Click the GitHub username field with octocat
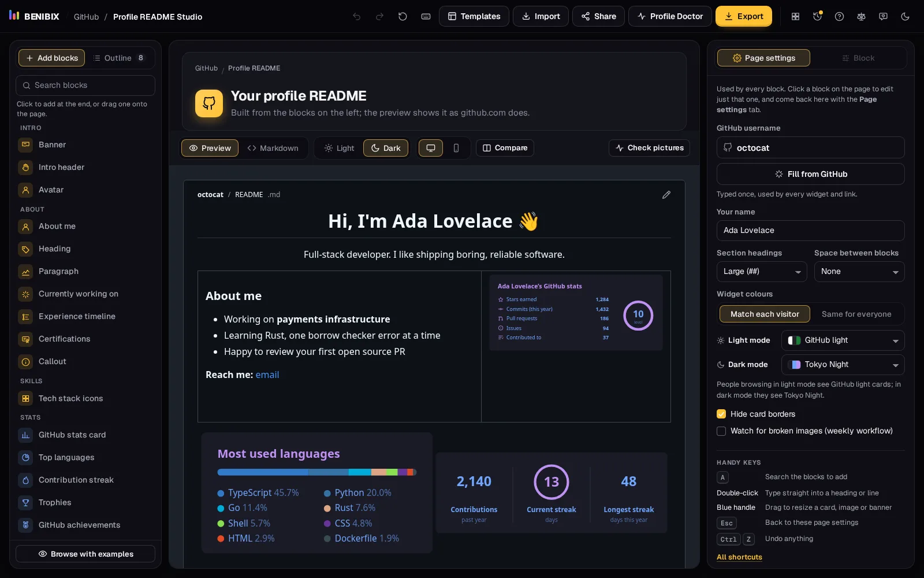Screen dimensions: 924x578 [811, 147]
